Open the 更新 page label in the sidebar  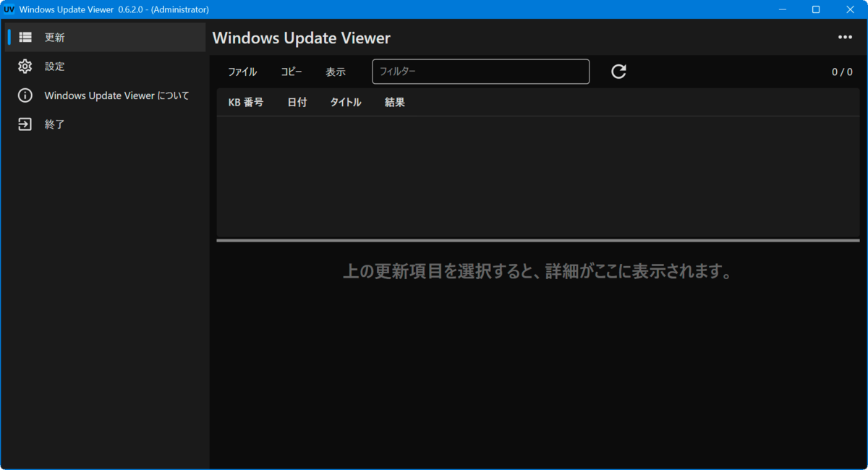pos(55,38)
